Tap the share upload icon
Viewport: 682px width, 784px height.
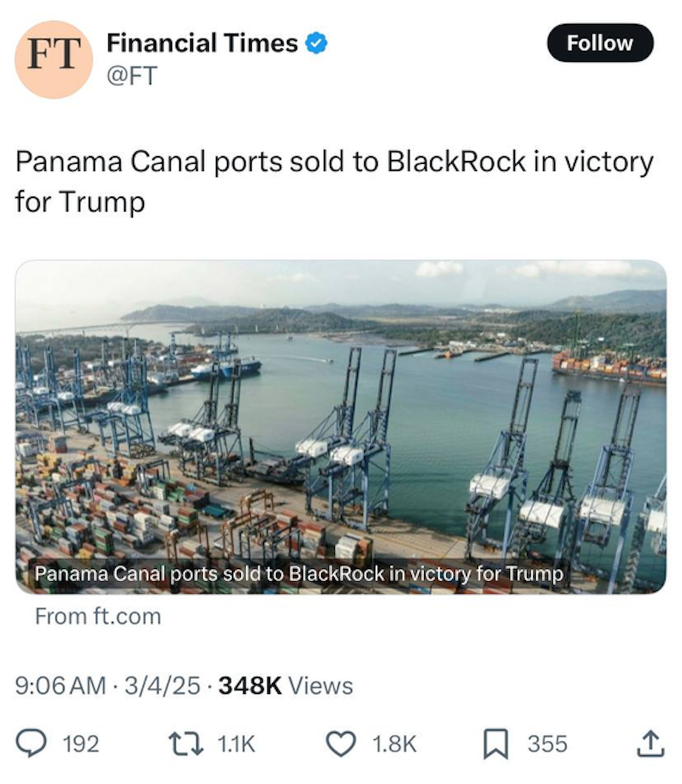[649, 743]
